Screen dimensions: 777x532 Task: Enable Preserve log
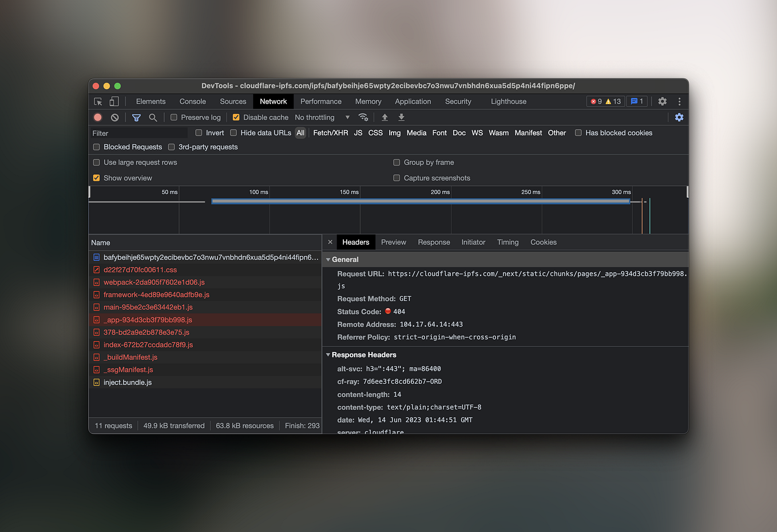click(173, 117)
